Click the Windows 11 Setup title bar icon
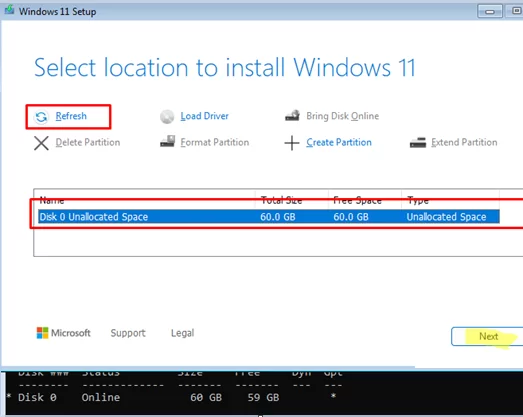The image size is (523, 417). tap(9, 10)
